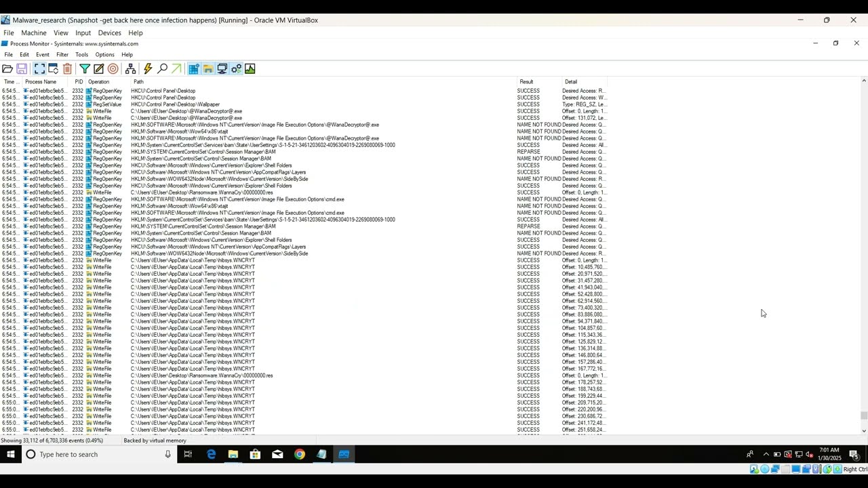868x488 pixels.
Task: Open Find with the magnifier icon
Action: [162, 68]
